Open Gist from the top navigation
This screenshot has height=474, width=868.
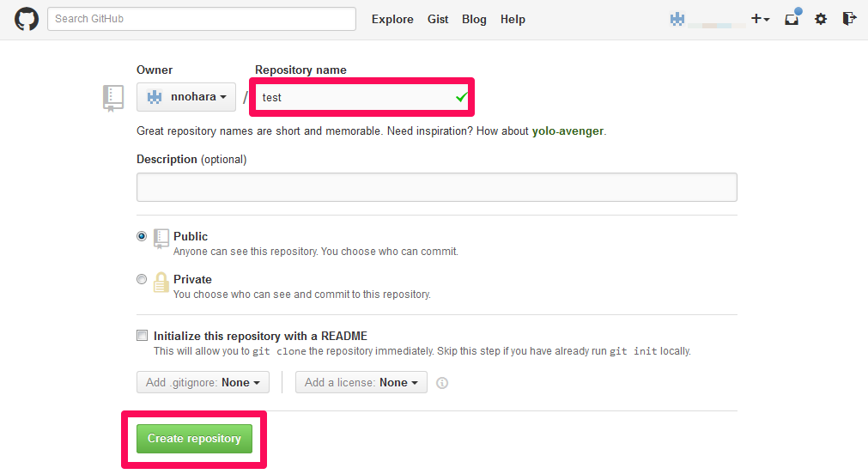click(x=438, y=19)
